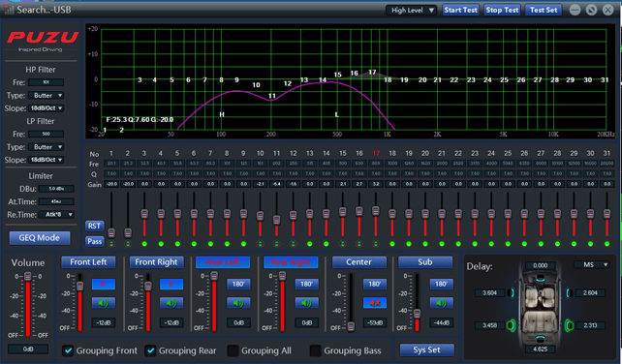Screen dimensions: 622x364
Task: Click the L low-pass marker on graph
Action: [x=337, y=114]
